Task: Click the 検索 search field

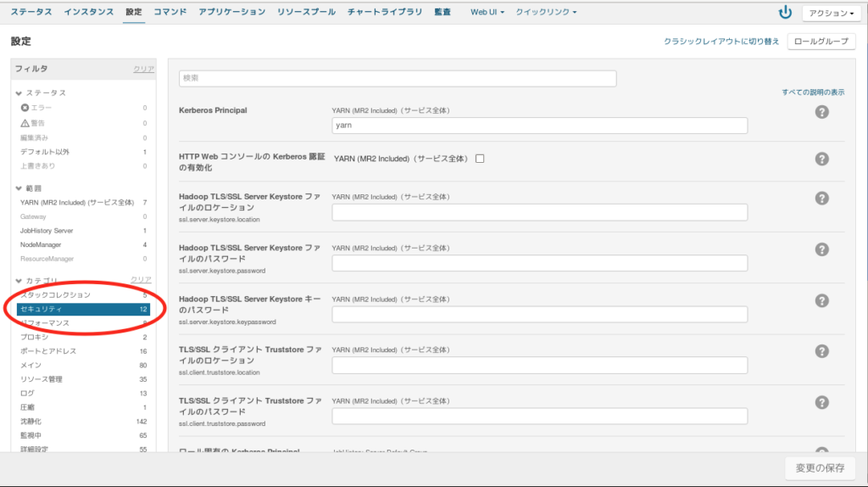Action: pyautogui.click(x=398, y=78)
